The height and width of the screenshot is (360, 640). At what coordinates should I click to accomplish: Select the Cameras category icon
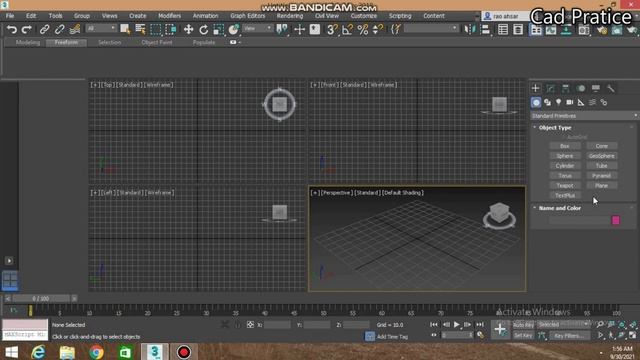pos(570,102)
